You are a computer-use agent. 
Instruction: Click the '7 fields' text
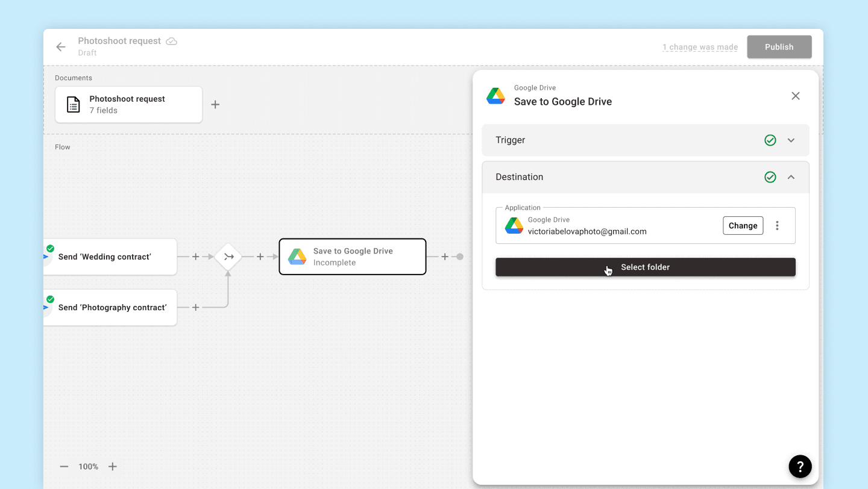point(104,110)
